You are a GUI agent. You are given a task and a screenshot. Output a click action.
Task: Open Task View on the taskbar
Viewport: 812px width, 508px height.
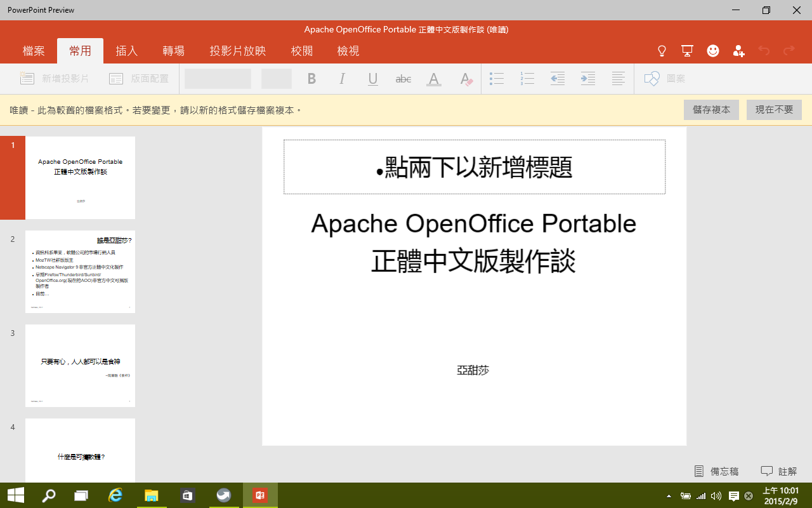tap(81, 495)
